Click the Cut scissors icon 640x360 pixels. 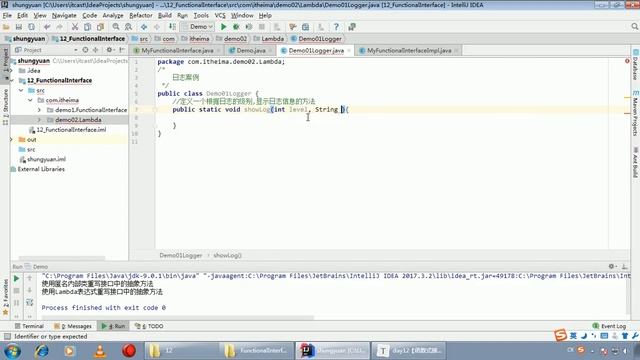[75, 27]
